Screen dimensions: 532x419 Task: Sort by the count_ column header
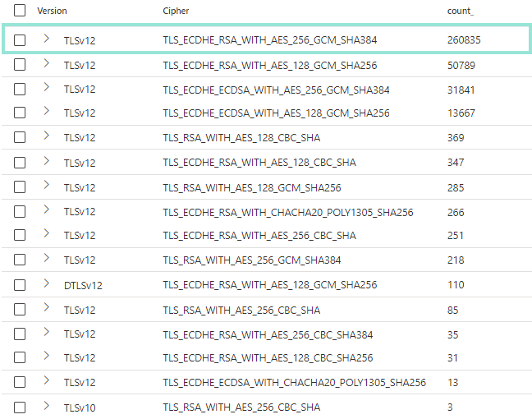[460, 11]
